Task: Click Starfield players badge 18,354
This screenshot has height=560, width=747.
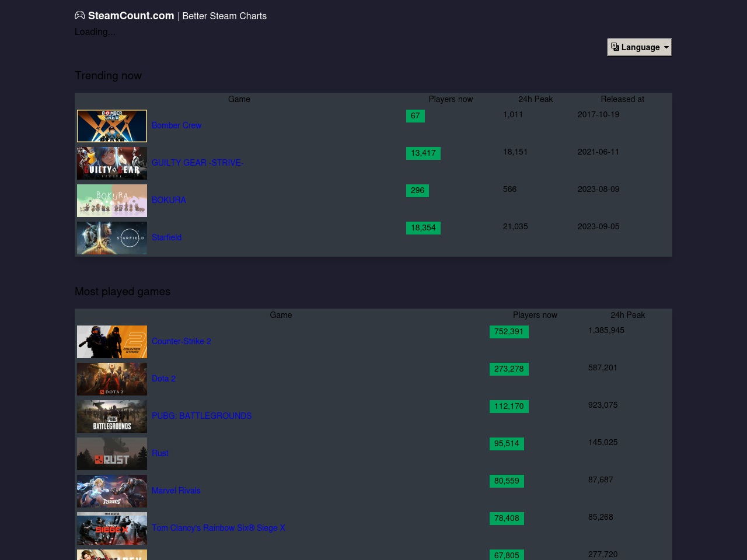Action: [x=423, y=228]
